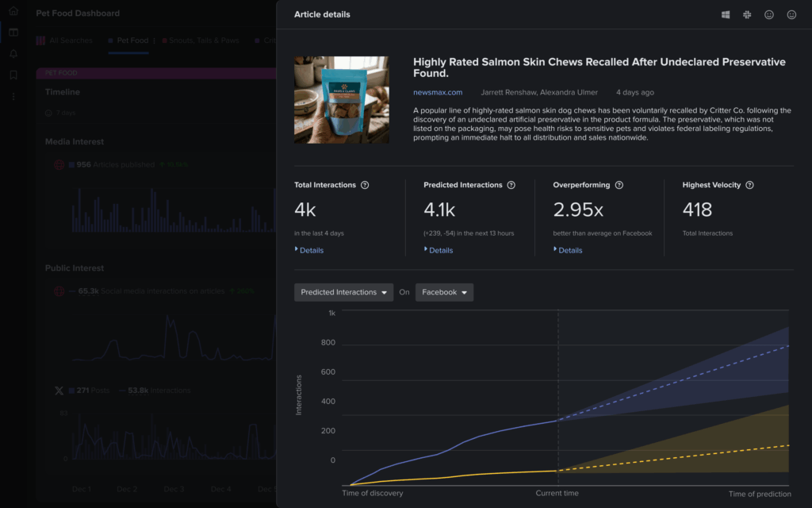This screenshot has height=508, width=812.
Task: Open the Home icon in the left sidebar
Action: [13, 11]
